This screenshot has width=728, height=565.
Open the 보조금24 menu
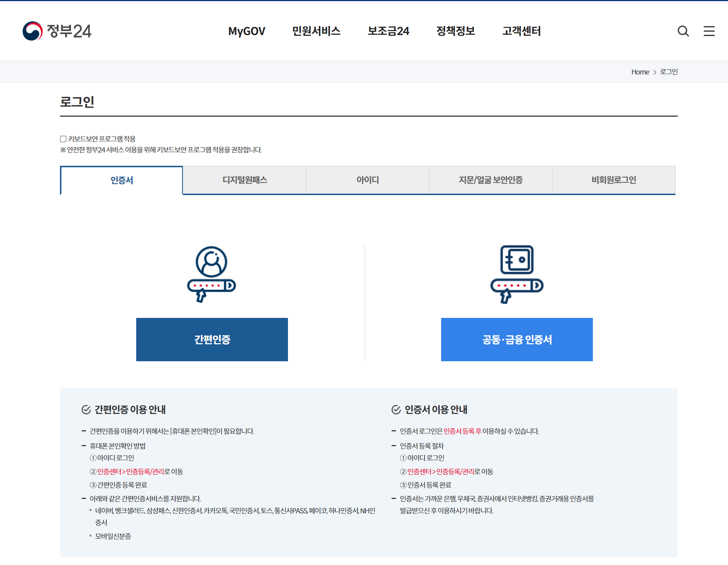[388, 31]
